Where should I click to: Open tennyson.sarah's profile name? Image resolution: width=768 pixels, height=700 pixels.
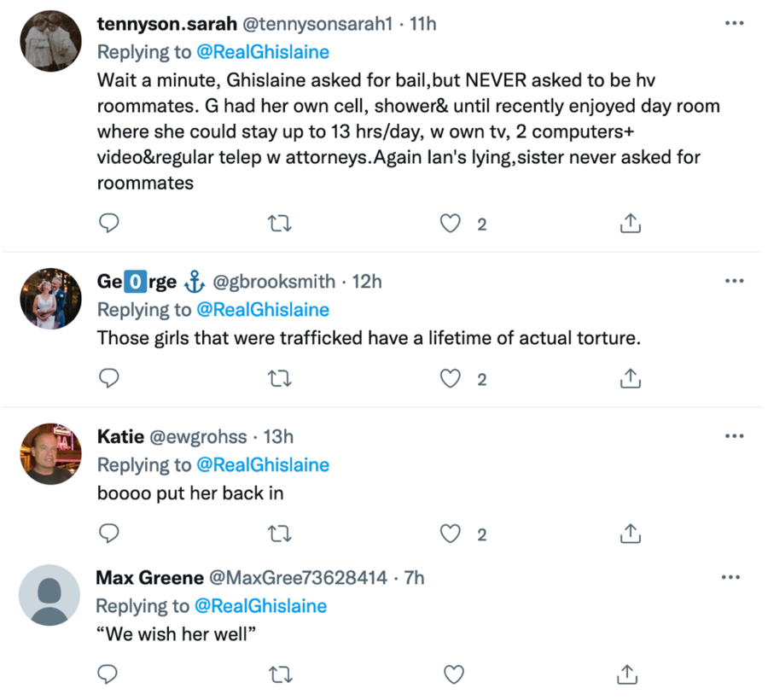(154, 24)
